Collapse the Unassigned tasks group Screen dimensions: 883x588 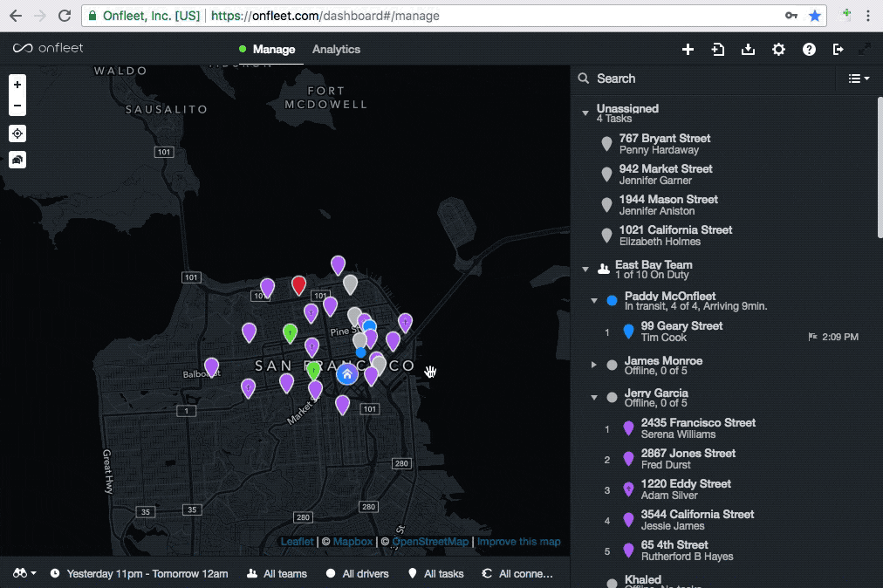(585, 113)
